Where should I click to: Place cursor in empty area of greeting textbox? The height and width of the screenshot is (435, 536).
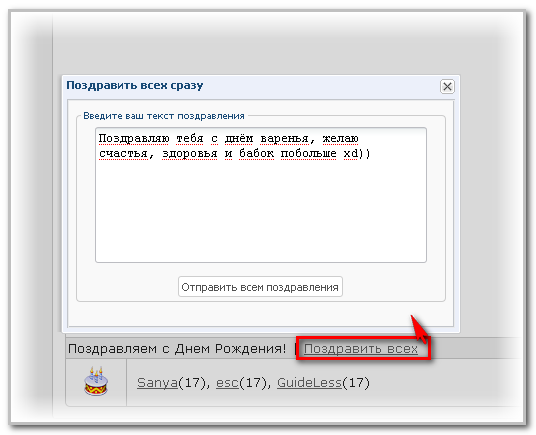(x=261, y=212)
